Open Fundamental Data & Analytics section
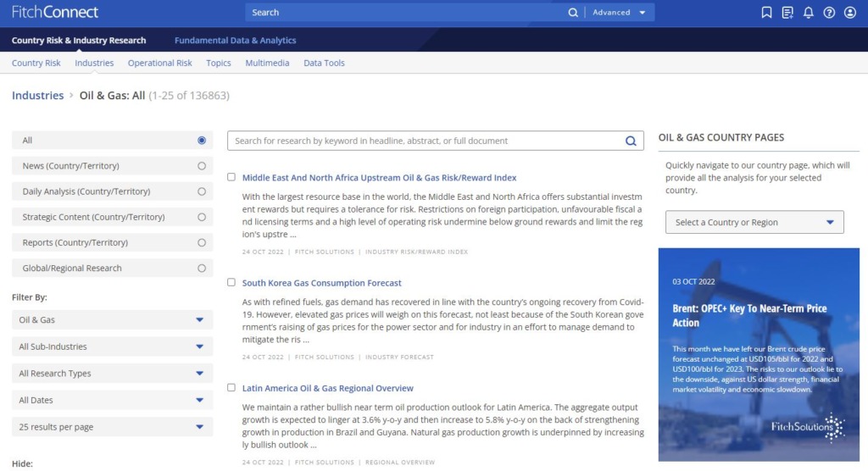The image size is (868, 471). (235, 40)
